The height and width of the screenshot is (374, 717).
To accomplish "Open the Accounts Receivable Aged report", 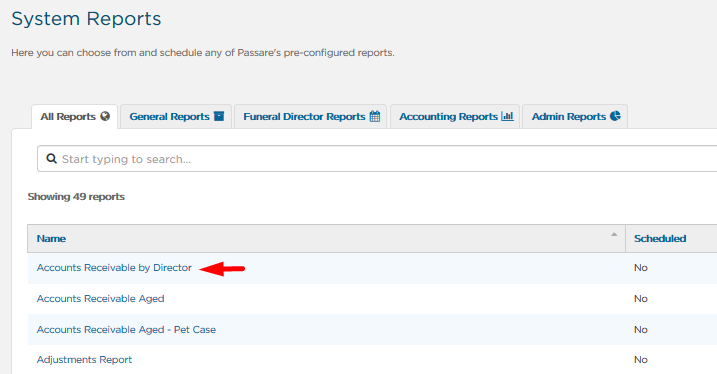I will pos(100,299).
